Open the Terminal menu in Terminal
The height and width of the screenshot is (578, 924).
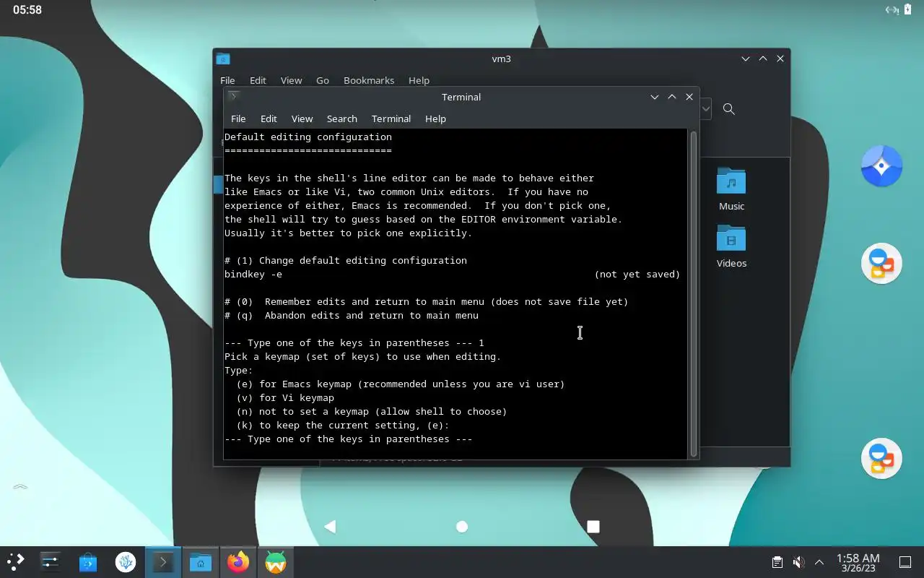391,118
